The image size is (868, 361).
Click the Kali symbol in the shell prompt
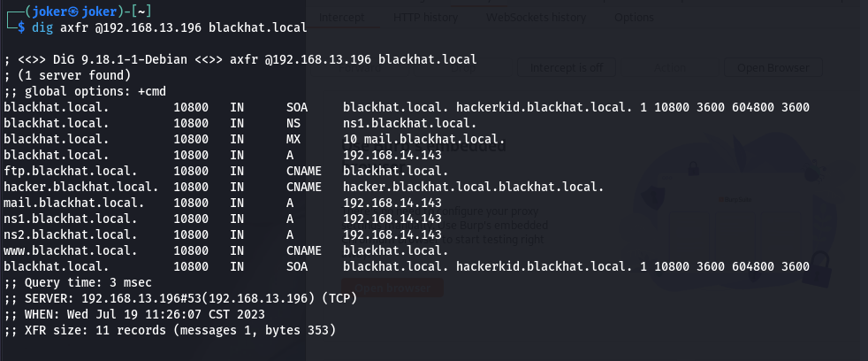72,12
